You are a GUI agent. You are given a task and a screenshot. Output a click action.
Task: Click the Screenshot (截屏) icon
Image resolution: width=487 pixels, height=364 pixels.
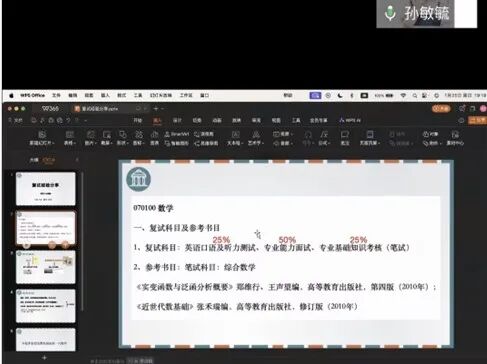106,135
